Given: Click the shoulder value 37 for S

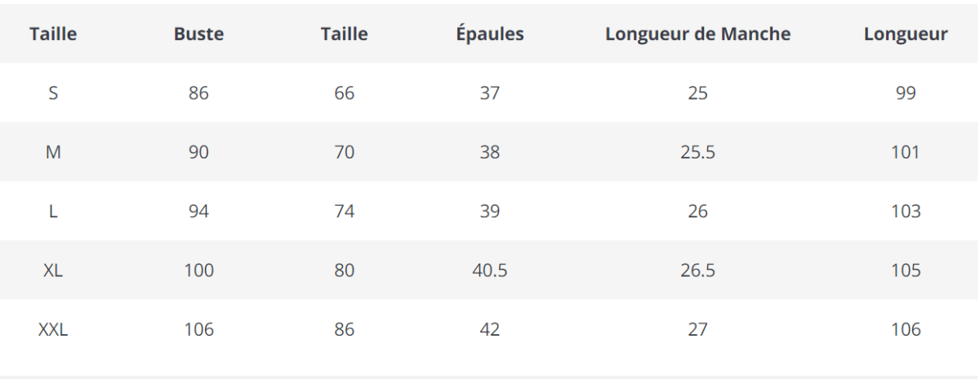Looking at the screenshot, I should (x=490, y=93).
